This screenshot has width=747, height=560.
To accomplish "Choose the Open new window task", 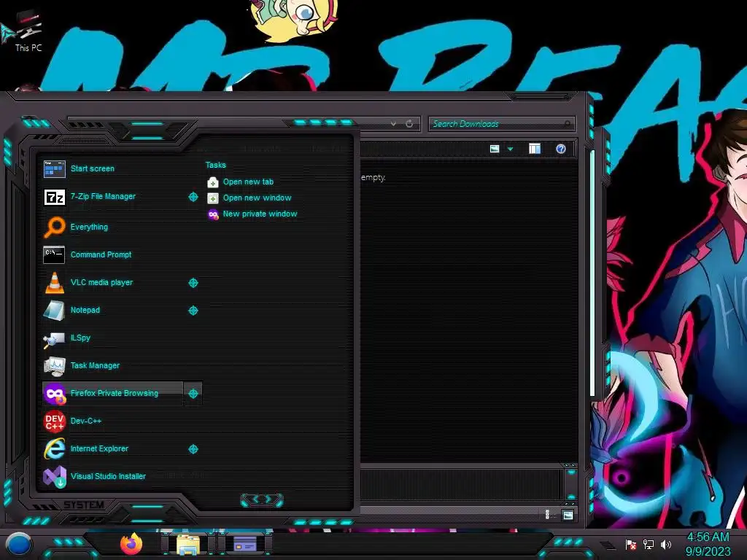I will click(249, 198).
